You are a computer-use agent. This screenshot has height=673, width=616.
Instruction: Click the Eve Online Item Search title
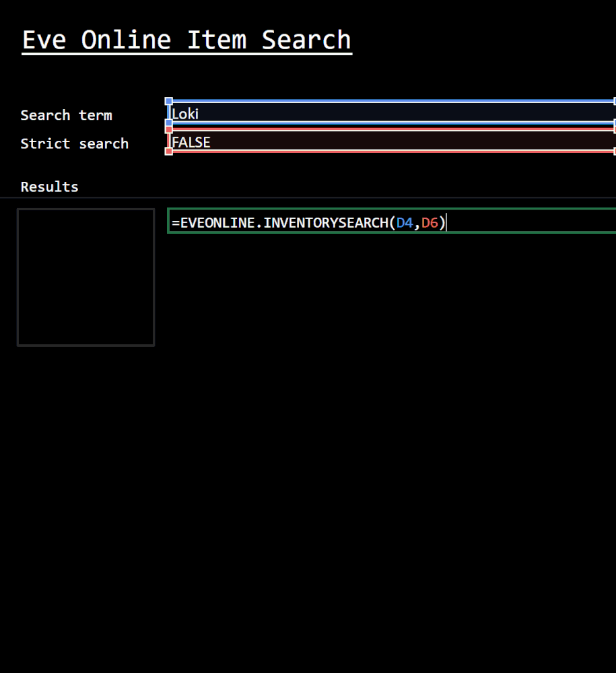[x=186, y=40]
